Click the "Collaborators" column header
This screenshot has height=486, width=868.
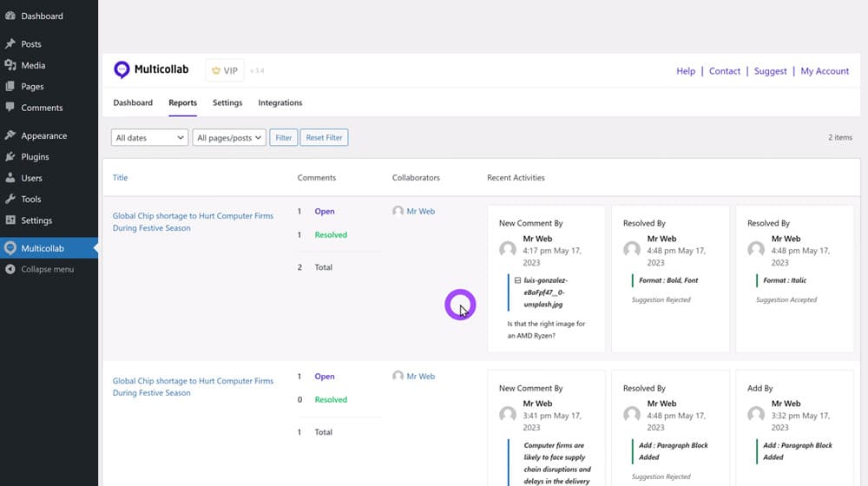416,177
